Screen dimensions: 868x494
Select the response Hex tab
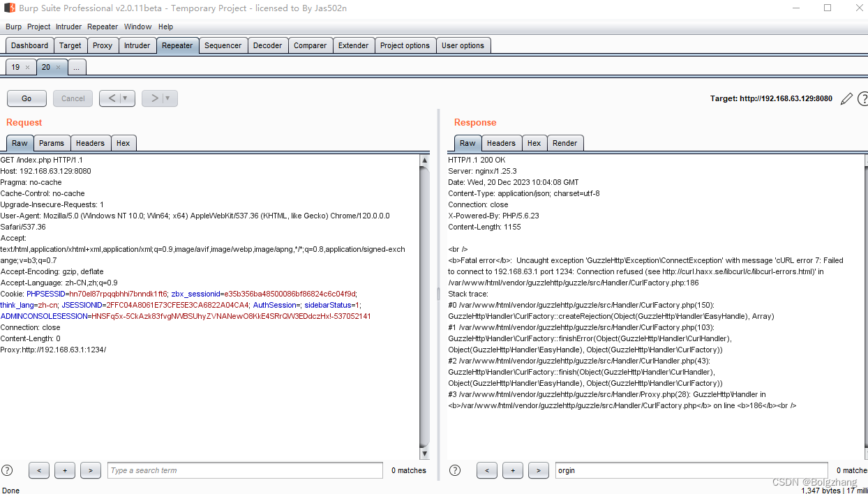[534, 143]
